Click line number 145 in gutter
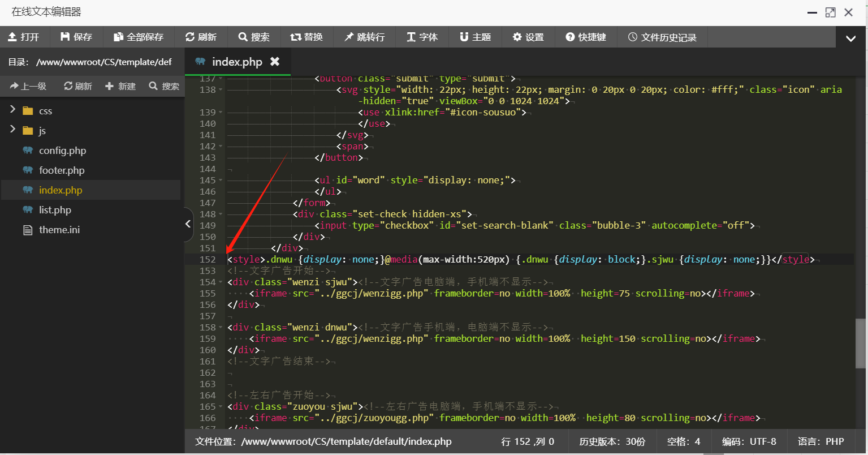 coord(208,180)
